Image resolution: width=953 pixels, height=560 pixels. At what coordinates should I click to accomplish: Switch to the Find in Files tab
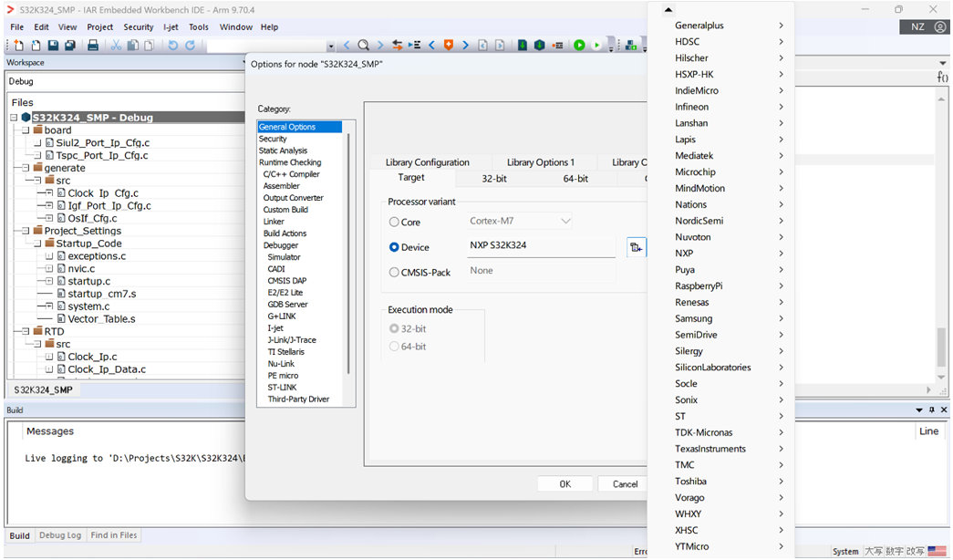point(114,535)
